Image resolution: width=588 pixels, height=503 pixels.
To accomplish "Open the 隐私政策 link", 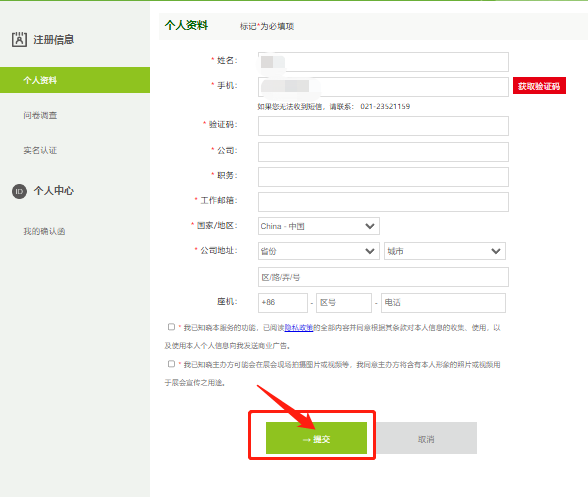I will [299, 328].
